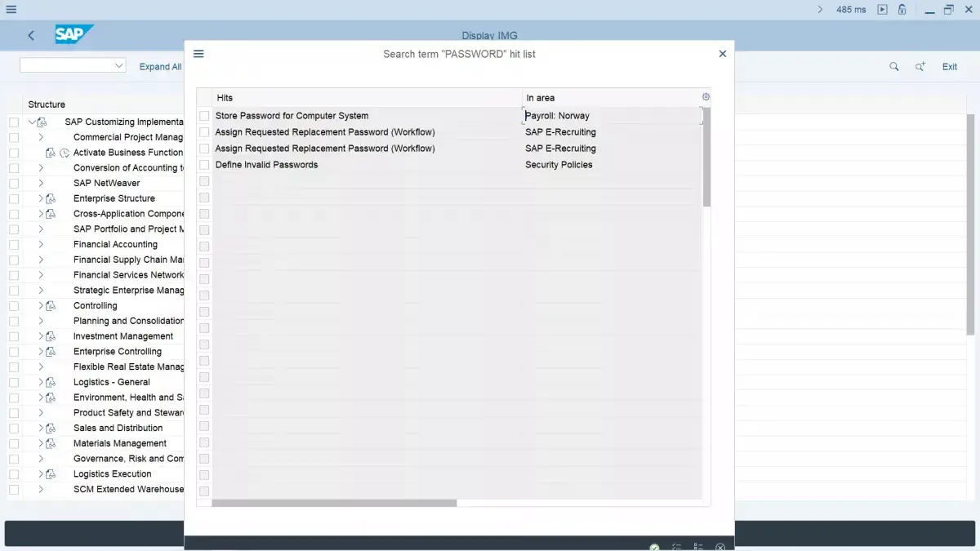The height and width of the screenshot is (551, 980).
Task: Expand the title bar chevron arrow
Action: click(x=820, y=10)
